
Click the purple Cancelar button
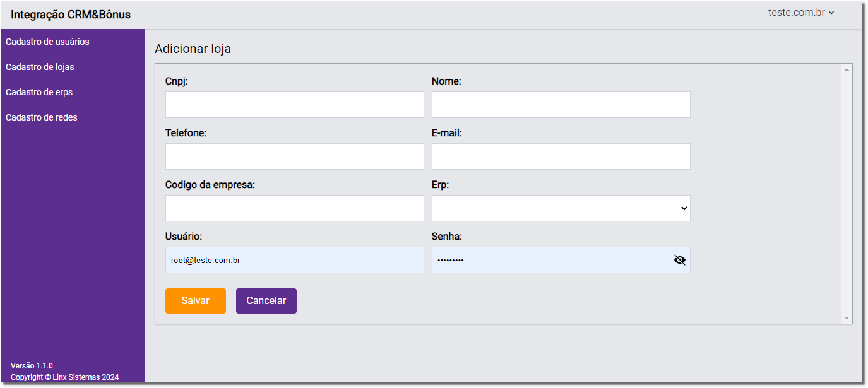(266, 301)
